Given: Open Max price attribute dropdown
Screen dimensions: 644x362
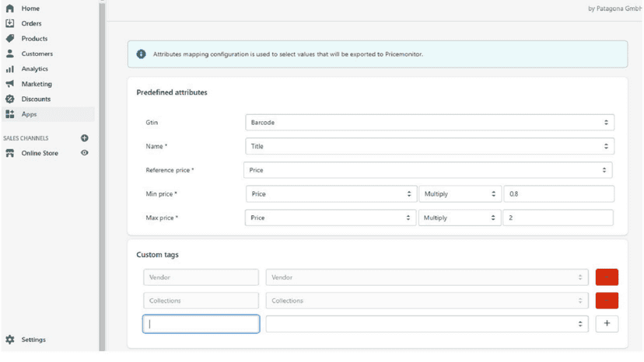Looking at the screenshot, I should (331, 218).
